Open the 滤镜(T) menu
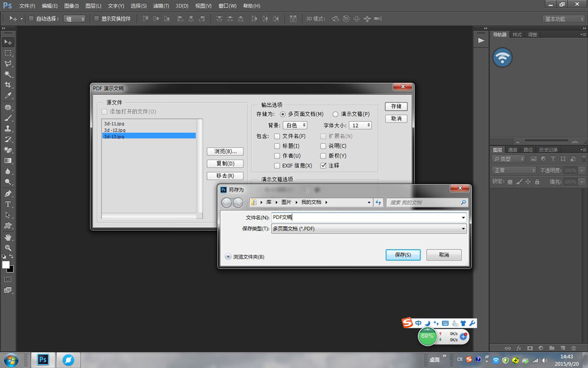 pyautogui.click(x=161, y=6)
